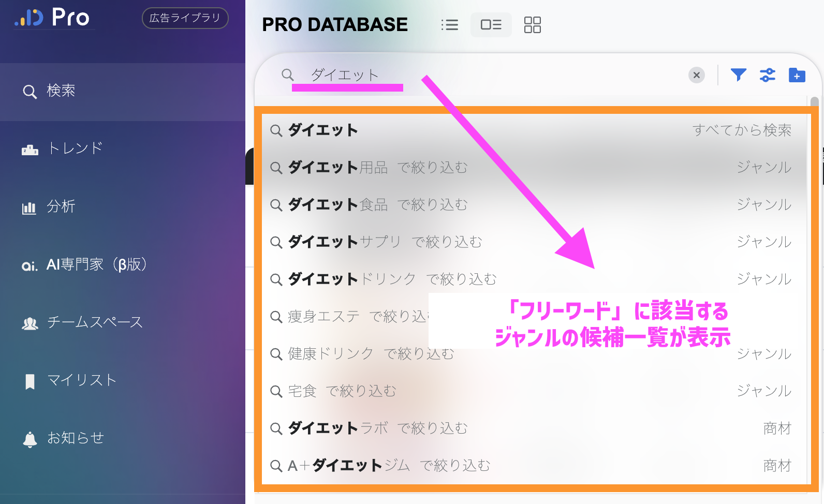Switch to the list view layout icon
824x504 pixels.
tap(449, 25)
